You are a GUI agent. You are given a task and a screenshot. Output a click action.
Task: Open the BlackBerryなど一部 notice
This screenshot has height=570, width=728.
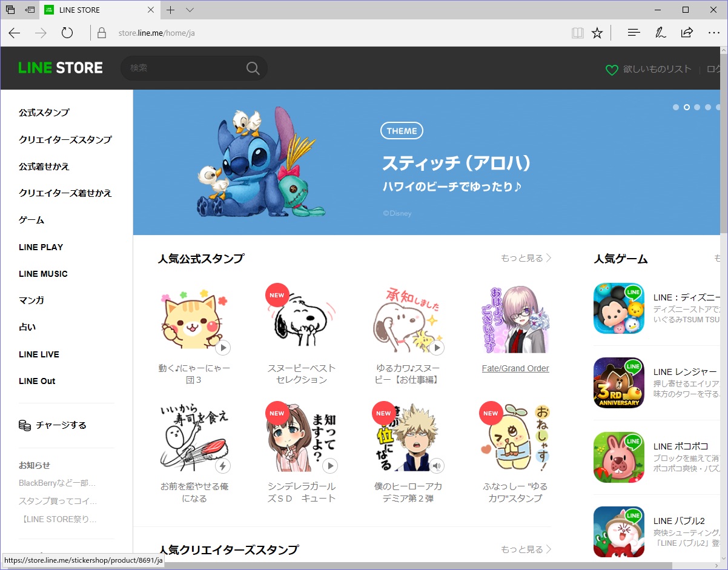(x=58, y=483)
